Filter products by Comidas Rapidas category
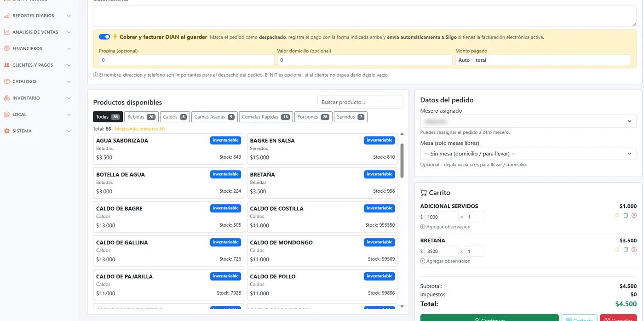Screen dimensions: 644x321 (266, 117)
